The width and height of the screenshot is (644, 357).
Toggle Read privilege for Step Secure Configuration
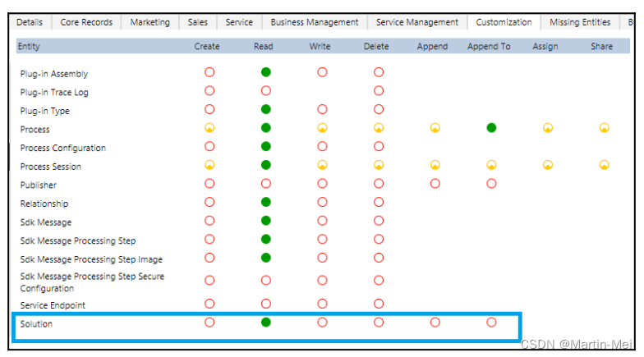pyautogui.click(x=266, y=281)
